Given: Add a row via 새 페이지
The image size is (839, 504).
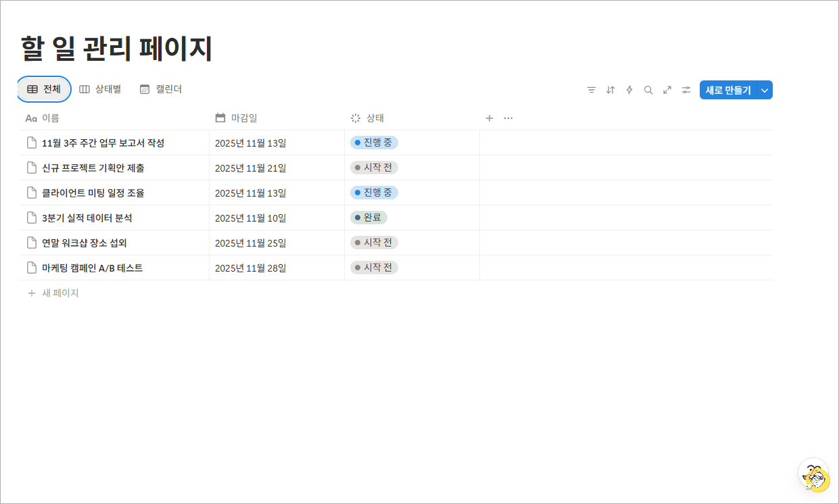Looking at the screenshot, I should pyautogui.click(x=54, y=293).
